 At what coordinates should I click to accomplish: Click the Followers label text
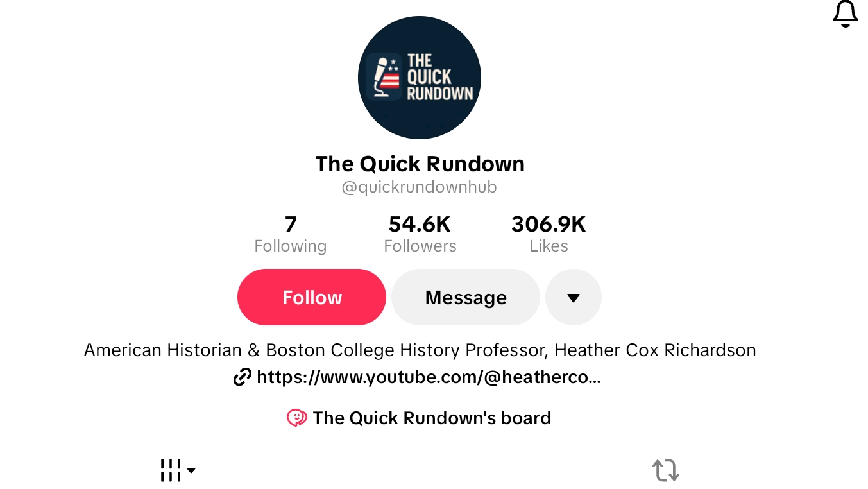[x=420, y=246]
